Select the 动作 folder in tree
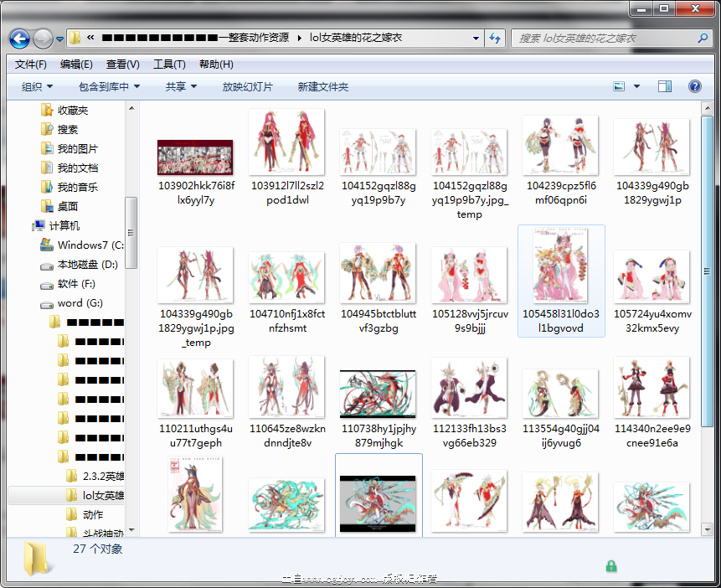Image resolution: width=721 pixels, height=588 pixels. click(93, 515)
